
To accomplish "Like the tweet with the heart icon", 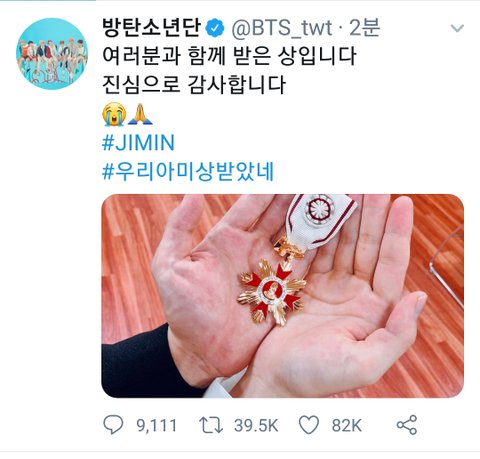I will pyautogui.click(x=309, y=425).
